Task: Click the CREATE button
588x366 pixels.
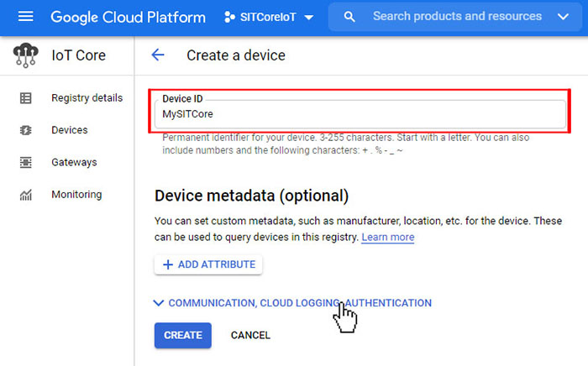Action: tap(183, 335)
